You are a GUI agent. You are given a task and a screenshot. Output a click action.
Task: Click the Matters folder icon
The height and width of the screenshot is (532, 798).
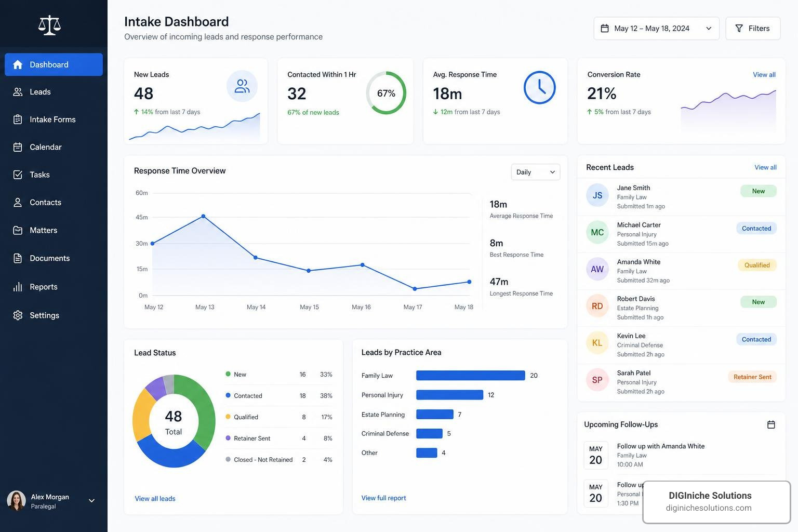point(18,230)
